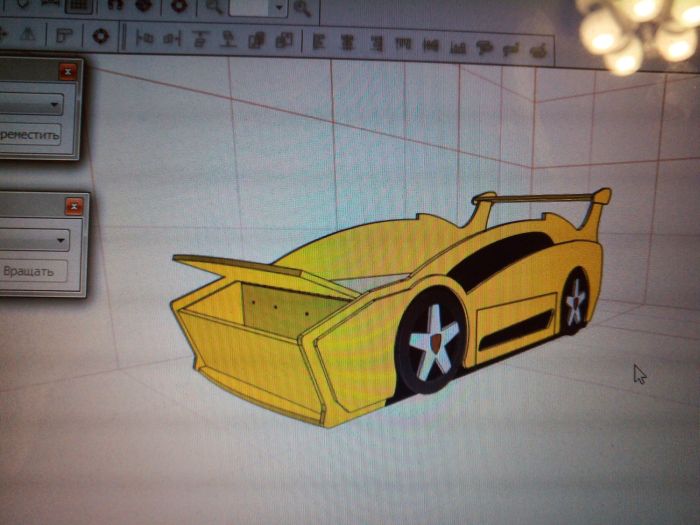Expand the dropdown in the rotate panel
Viewport: 700px width, 525px height.
(61, 240)
